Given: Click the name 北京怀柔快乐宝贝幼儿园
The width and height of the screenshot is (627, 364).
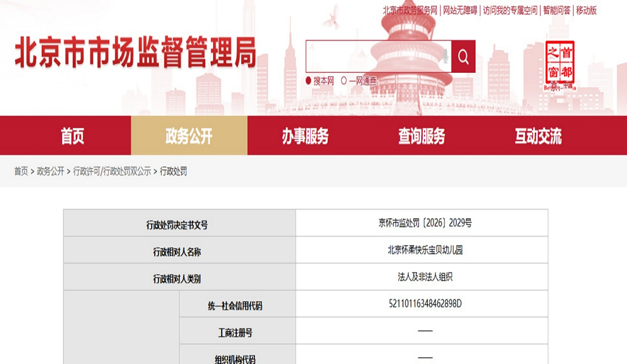Looking at the screenshot, I should click(x=425, y=249).
